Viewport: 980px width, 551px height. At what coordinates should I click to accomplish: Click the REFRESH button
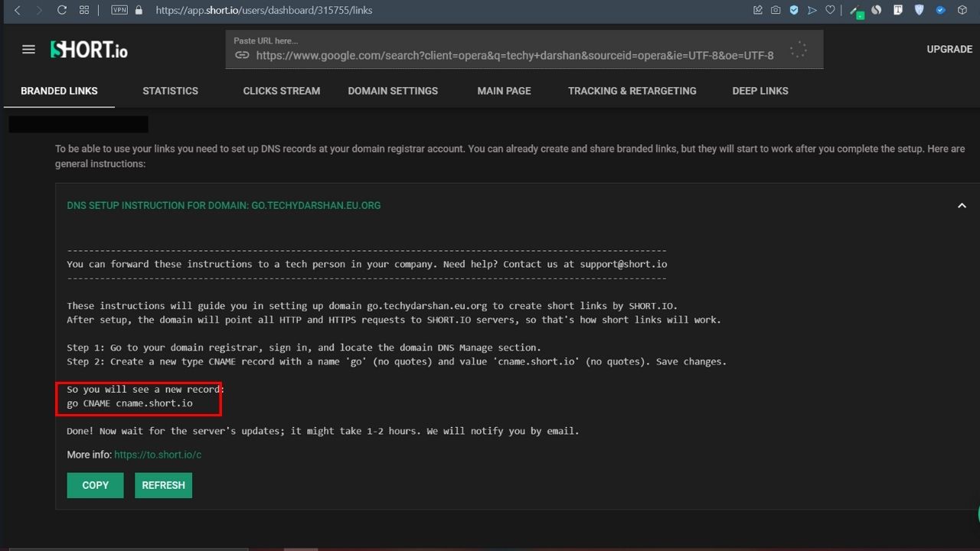point(163,485)
